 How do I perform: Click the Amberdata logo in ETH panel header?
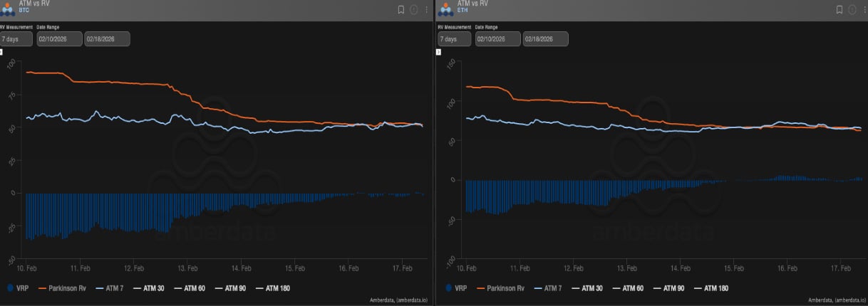click(446, 9)
